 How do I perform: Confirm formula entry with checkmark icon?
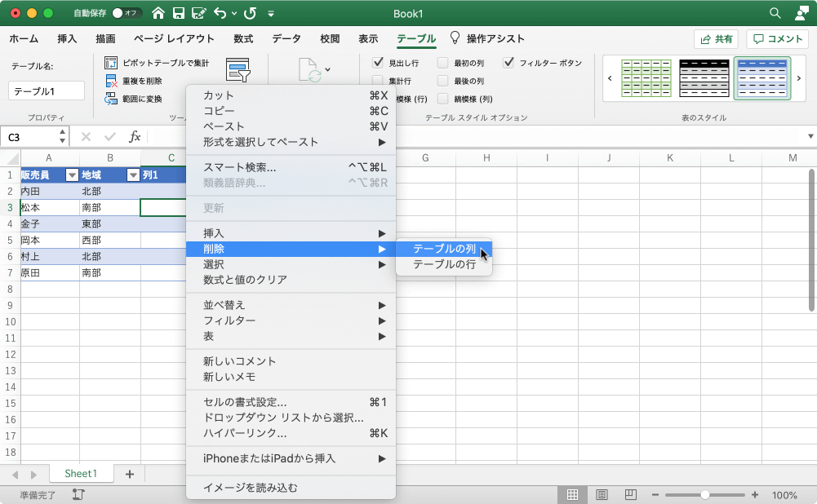[109, 137]
